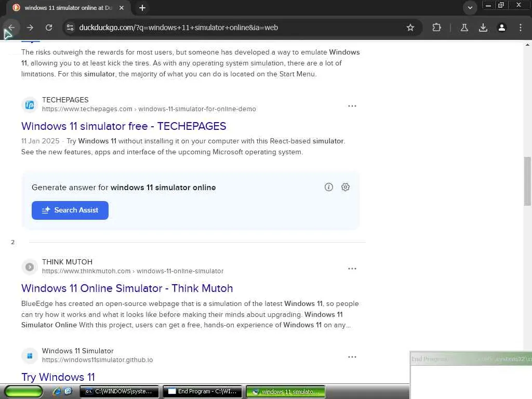Reload the DuckDuckGo page

tap(49, 28)
